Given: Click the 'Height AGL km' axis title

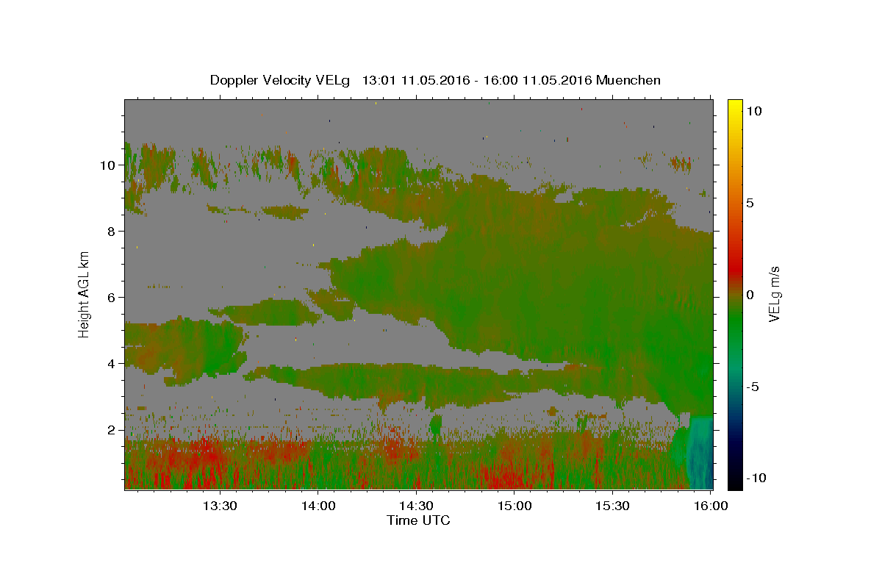Looking at the screenshot, I should (85, 294).
